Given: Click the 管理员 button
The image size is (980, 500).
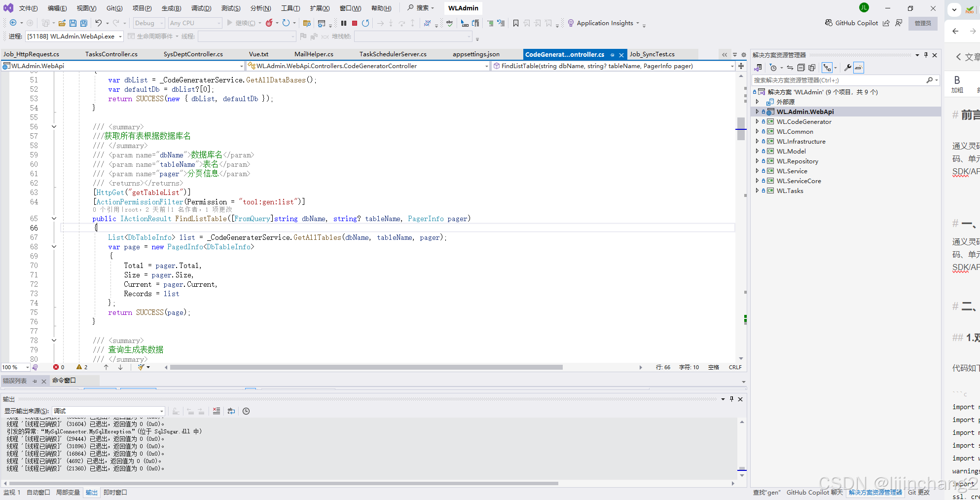Looking at the screenshot, I should [923, 23].
